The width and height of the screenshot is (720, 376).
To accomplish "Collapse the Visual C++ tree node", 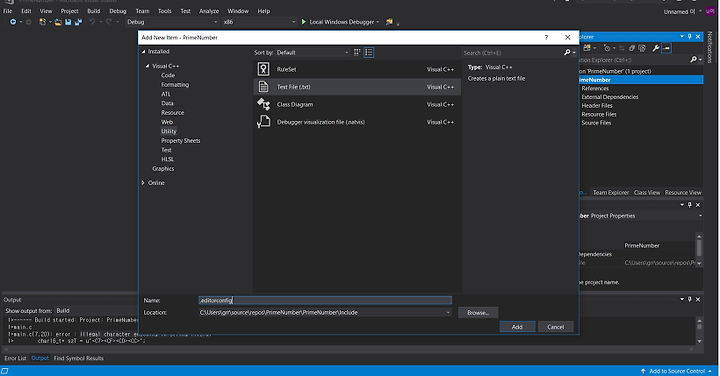I will click(147, 66).
